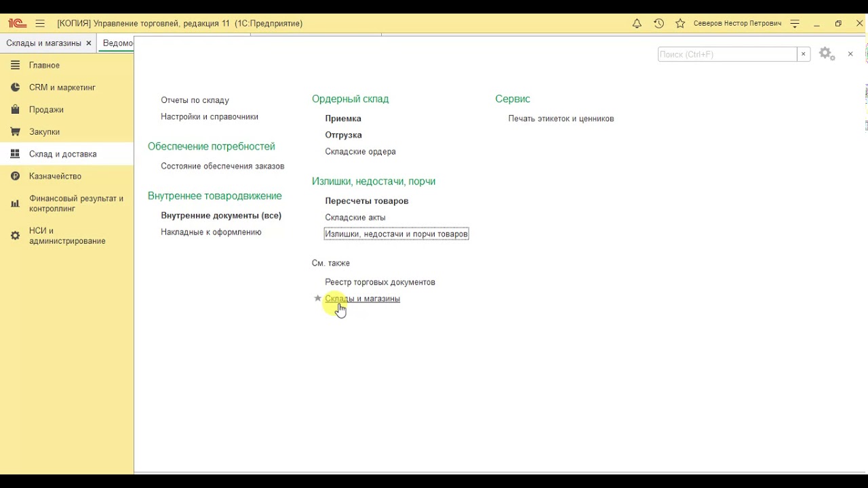Click Внутреннее товародвижение heading
The width and height of the screenshot is (868, 488).
[214, 196]
